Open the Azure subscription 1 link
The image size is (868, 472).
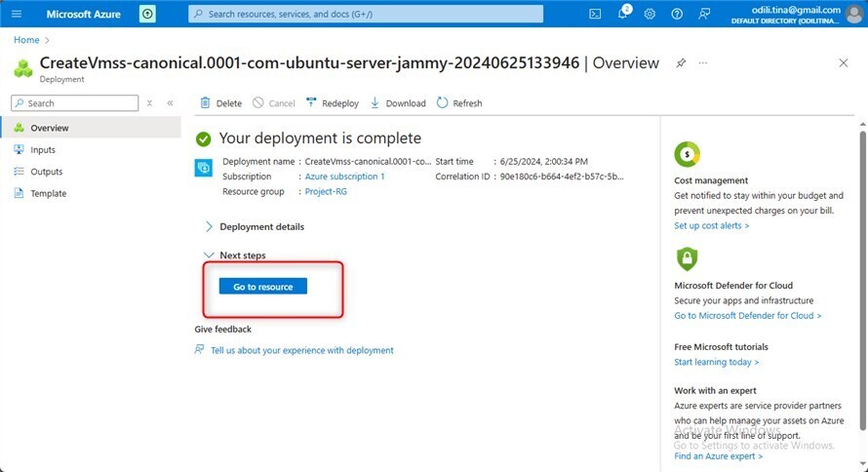tap(344, 176)
